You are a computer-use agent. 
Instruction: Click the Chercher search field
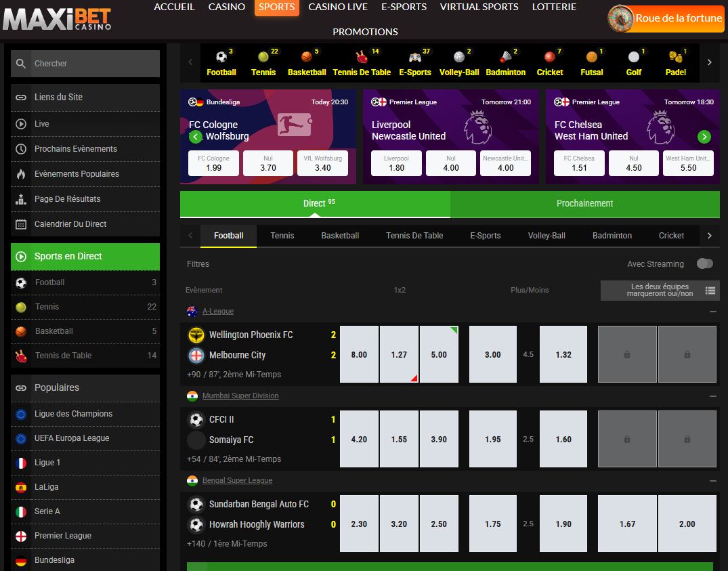tap(85, 64)
